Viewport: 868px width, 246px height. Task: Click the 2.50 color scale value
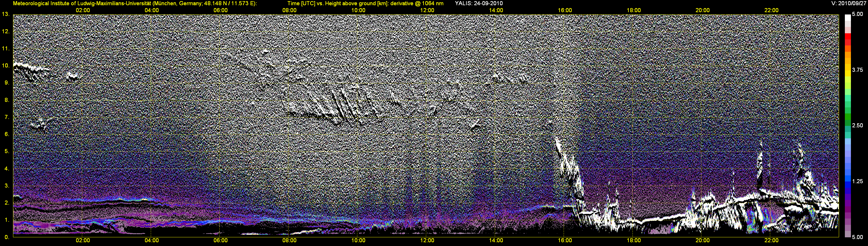coord(858,125)
